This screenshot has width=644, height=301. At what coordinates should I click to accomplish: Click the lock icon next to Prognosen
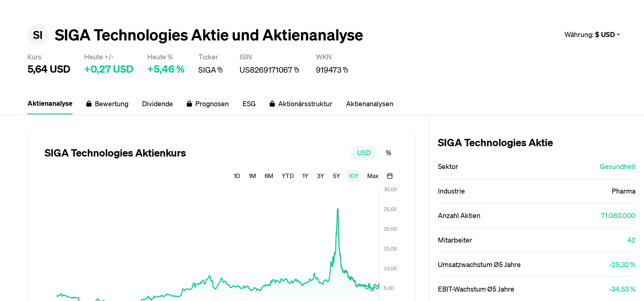tap(189, 104)
